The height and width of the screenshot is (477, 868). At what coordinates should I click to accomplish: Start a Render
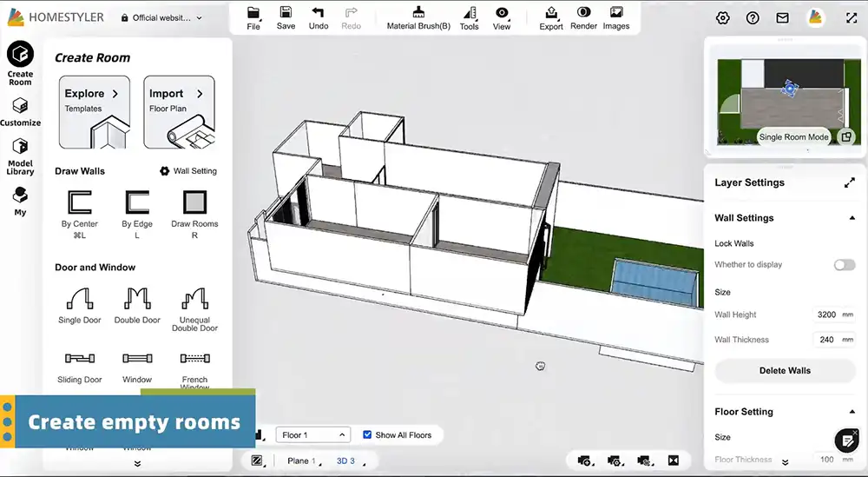[x=583, y=18]
